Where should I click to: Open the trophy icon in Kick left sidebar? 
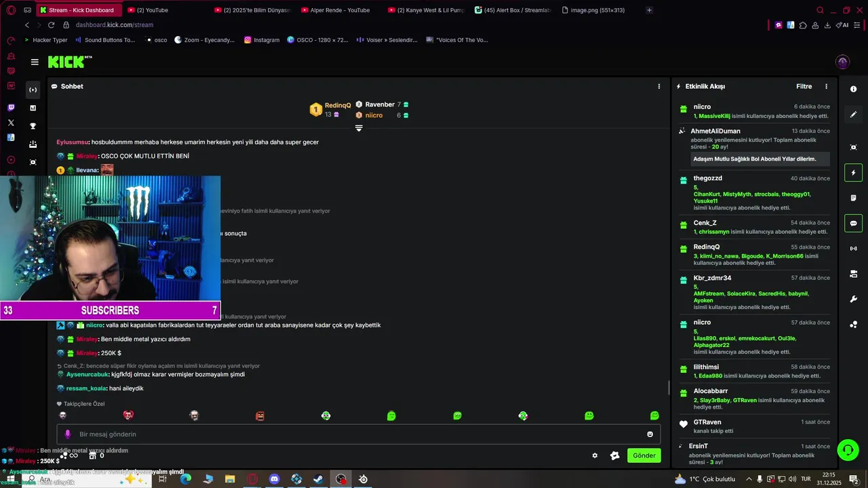(x=33, y=126)
